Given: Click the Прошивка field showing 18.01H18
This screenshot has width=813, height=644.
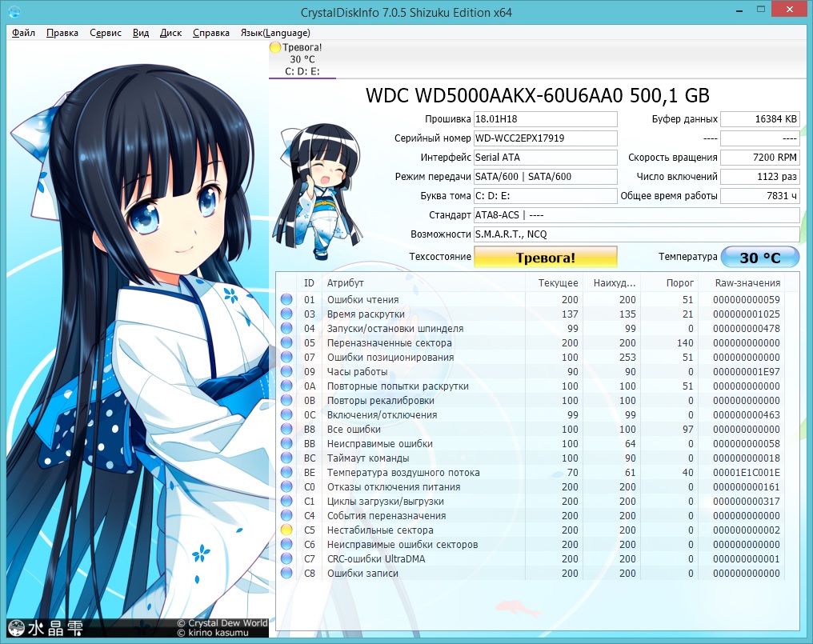Looking at the screenshot, I should click(x=546, y=118).
